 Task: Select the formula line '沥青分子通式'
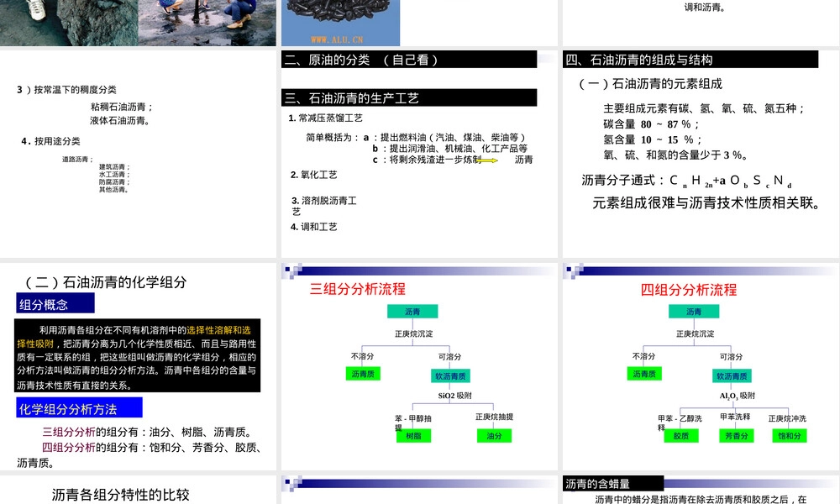[x=687, y=181]
